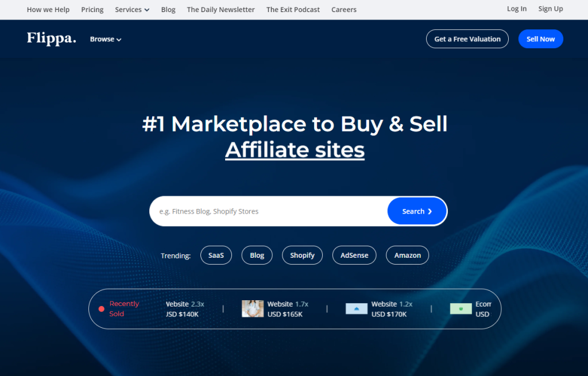The width and height of the screenshot is (588, 376).
Task: Go to the Careers page
Action: tap(344, 9)
